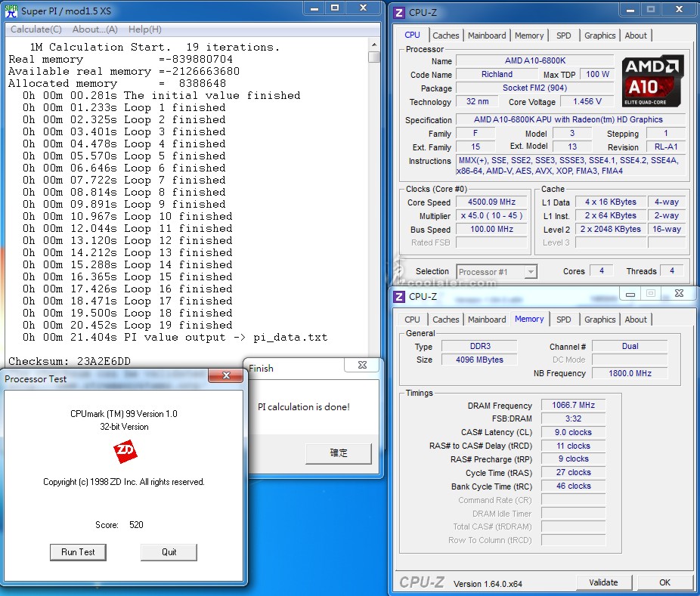Click the Cycle Time (tRAS) value 27 clocks
The width and height of the screenshot is (700, 596).
[x=573, y=472]
